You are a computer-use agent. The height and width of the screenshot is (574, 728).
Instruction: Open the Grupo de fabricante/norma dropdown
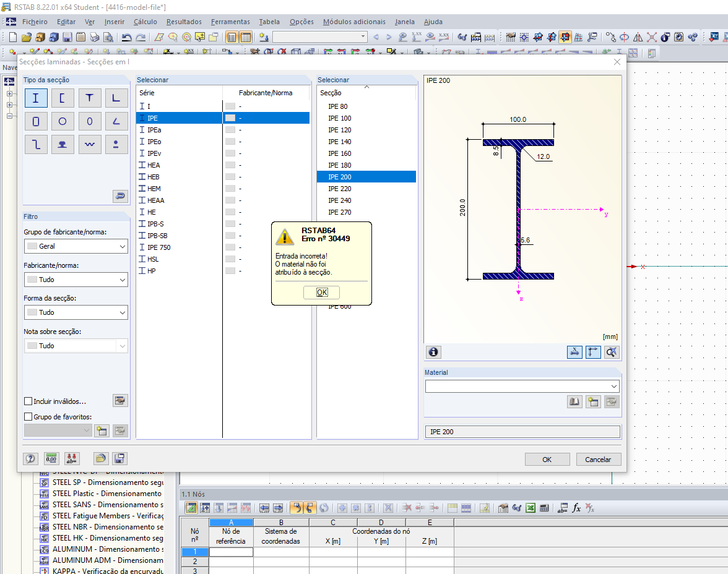pyautogui.click(x=76, y=246)
